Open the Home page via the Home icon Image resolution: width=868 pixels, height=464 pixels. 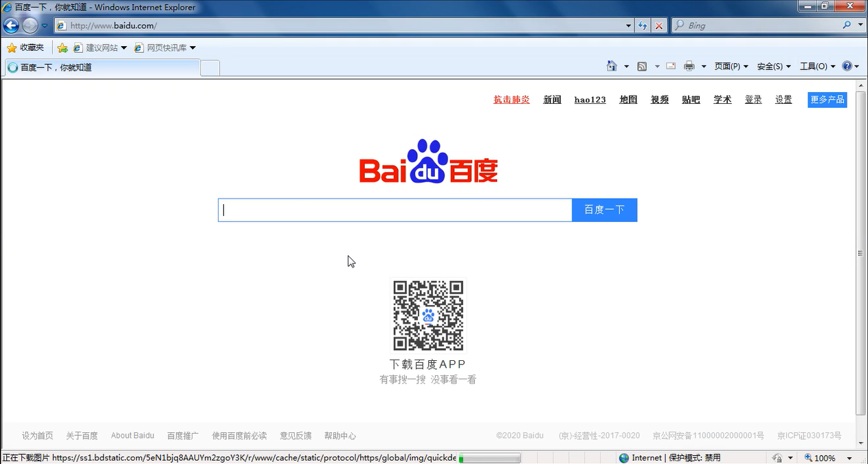tap(611, 65)
